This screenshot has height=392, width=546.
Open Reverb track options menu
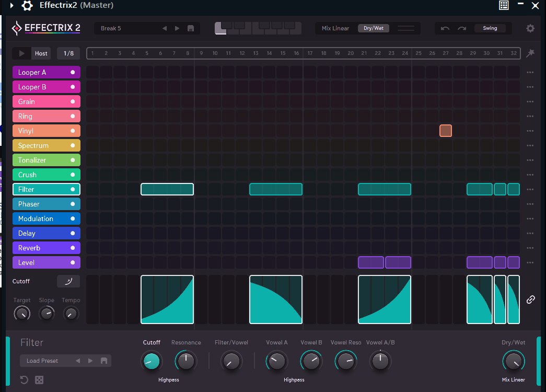(530, 248)
